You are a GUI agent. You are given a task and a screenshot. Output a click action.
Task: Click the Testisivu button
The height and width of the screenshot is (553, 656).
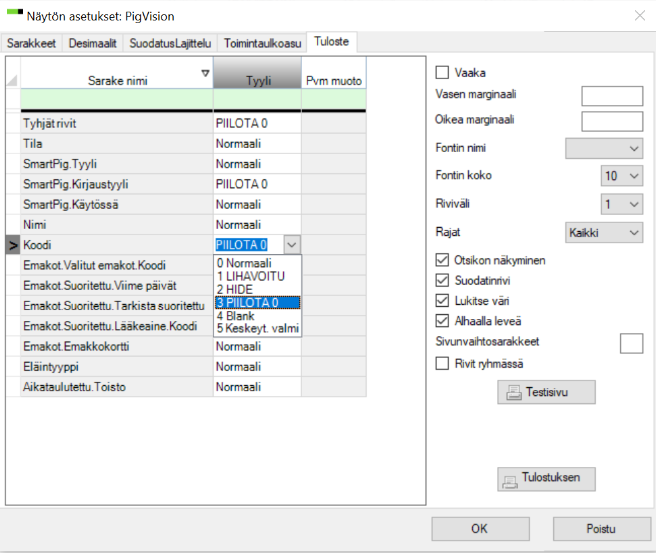coord(546,392)
